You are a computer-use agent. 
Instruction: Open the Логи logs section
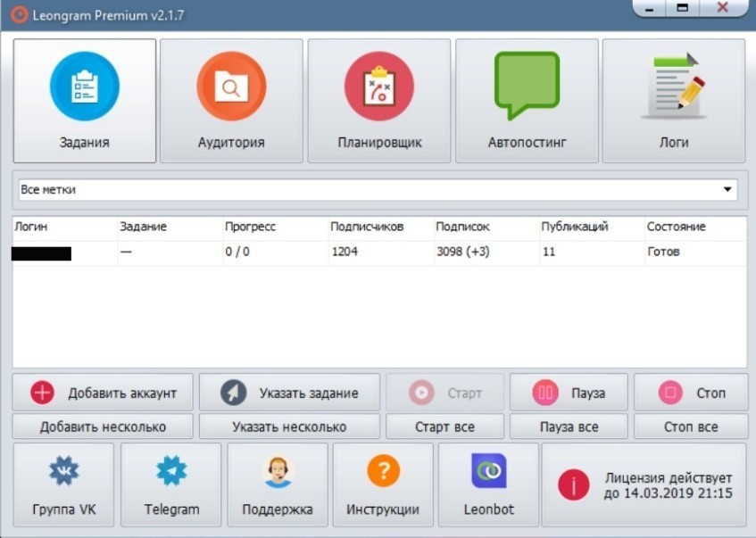(x=674, y=101)
